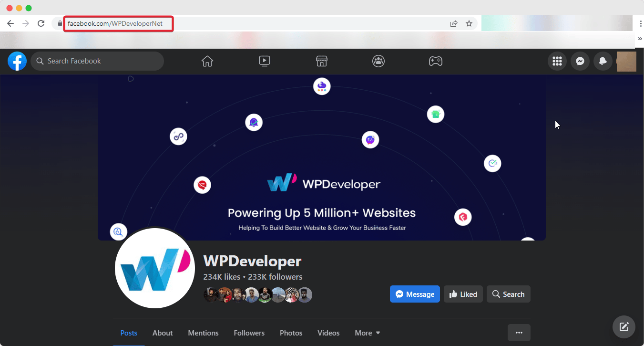Click the Liked button
Screen dimensions: 644x346
(463, 294)
